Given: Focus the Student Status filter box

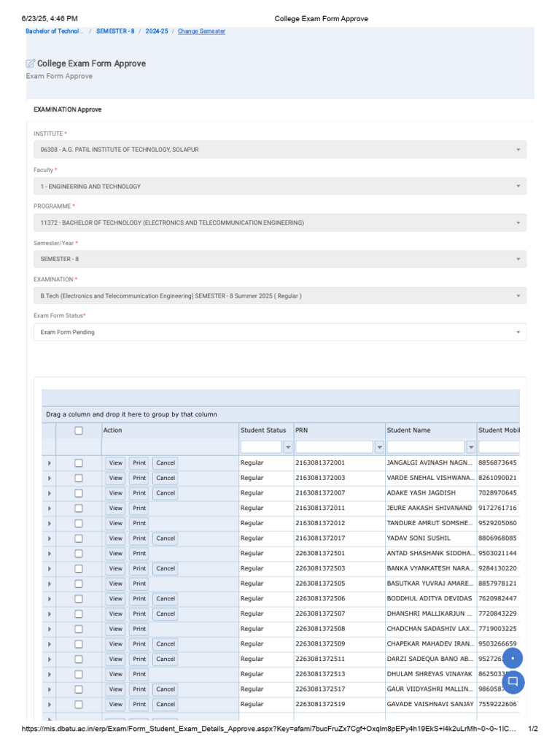Looking at the screenshot, I should coord(261,447).
